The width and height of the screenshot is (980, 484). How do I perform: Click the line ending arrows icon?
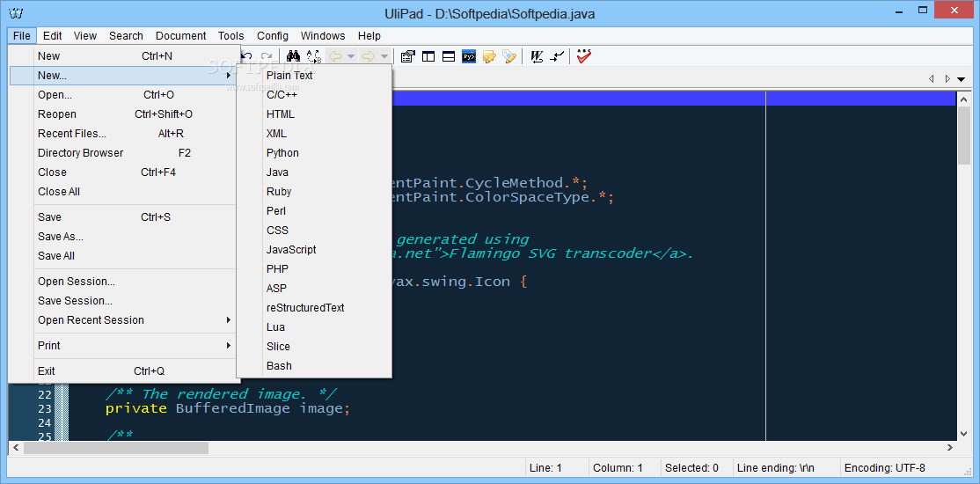[557, 56]
